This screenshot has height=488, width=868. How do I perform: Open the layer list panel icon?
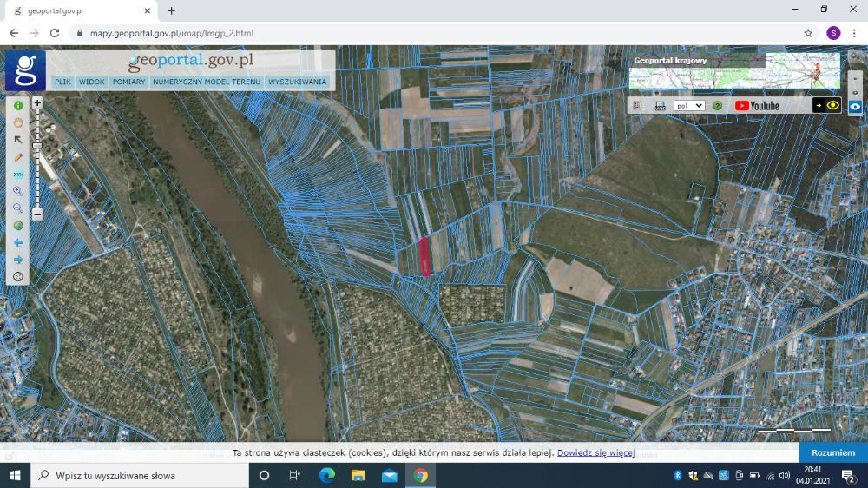pos(637,106)
